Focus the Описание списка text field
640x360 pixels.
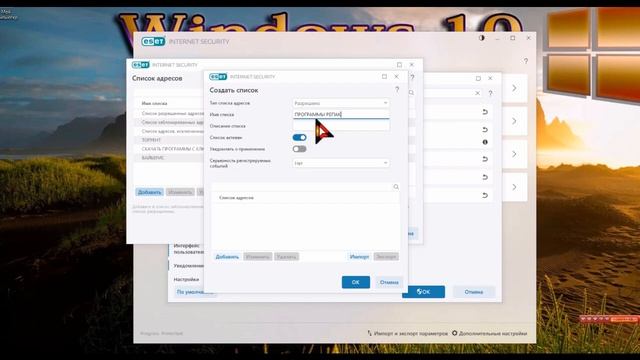click(341, 126)
